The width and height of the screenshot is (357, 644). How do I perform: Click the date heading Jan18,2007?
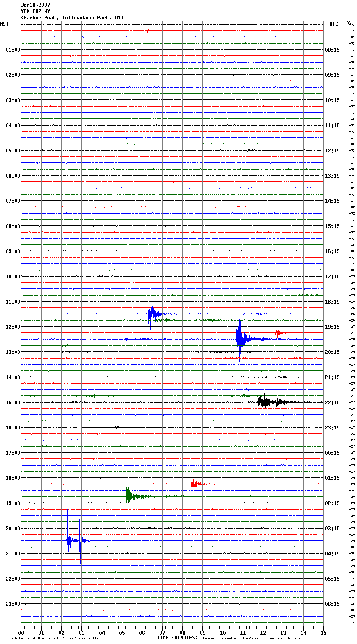point(35,5)
